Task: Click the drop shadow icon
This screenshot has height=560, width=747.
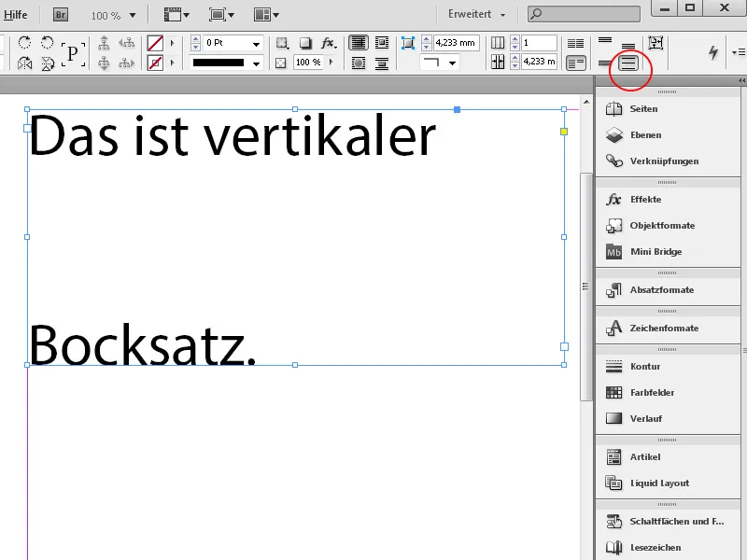Action: 305,43
